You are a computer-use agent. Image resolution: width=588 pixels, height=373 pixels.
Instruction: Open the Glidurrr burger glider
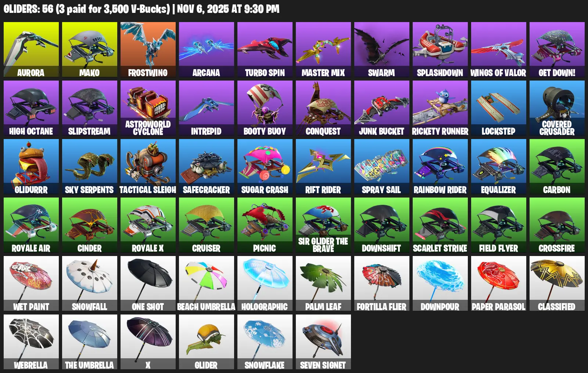(31, 167)
